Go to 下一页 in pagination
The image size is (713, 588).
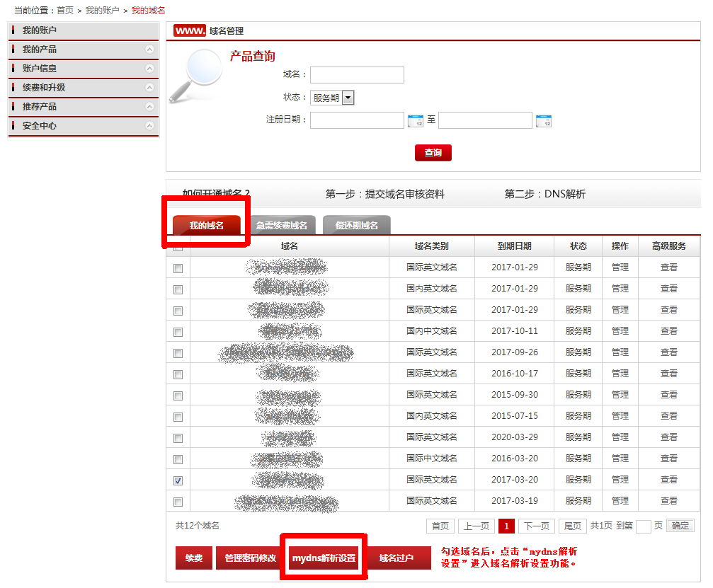(536, 526)
